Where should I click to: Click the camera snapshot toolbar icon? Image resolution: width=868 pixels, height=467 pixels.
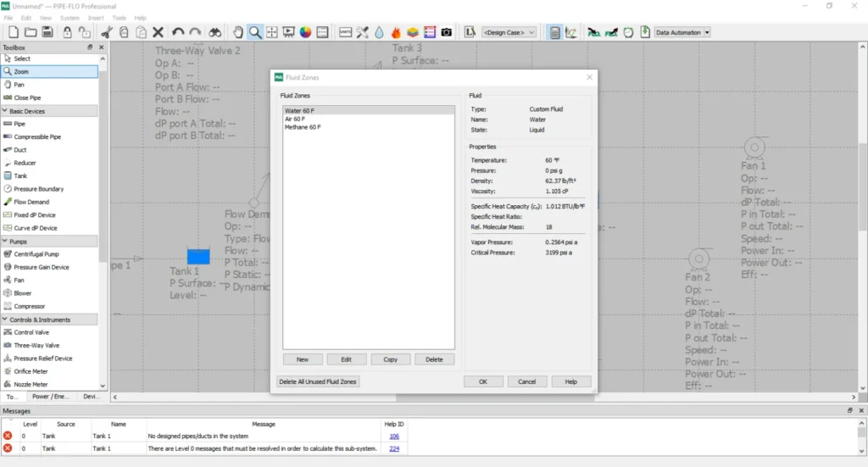coord(446,32)
